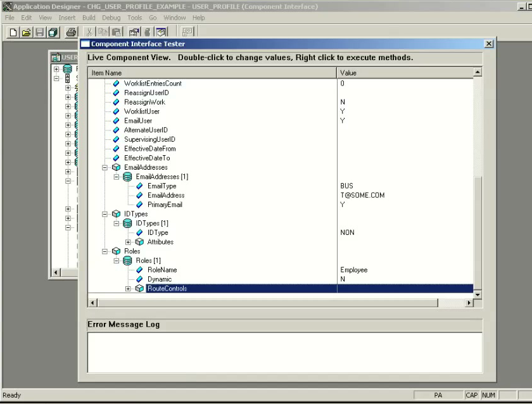Select the PrimaryEmail tree item
The image size is (532, 404).
point(165,205)
